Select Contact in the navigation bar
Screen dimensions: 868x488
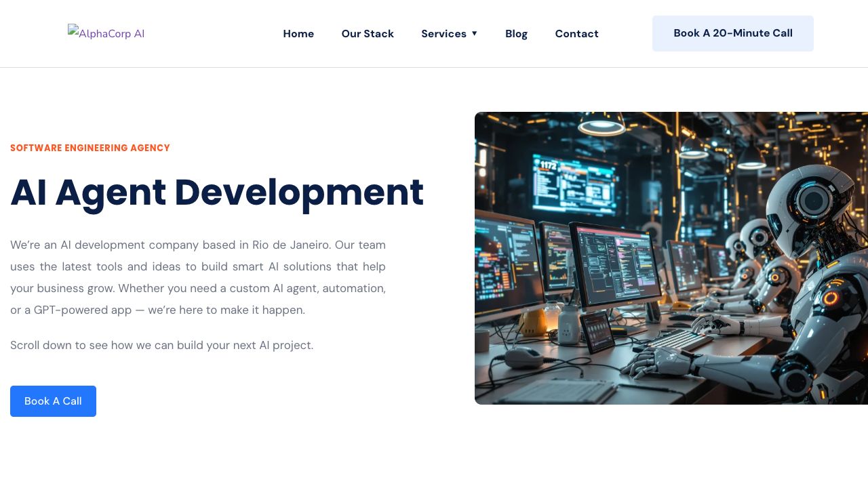(x=576, y=34)
